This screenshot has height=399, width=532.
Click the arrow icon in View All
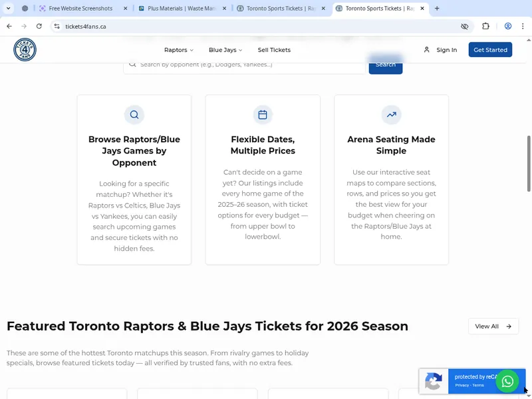(509, 327)
